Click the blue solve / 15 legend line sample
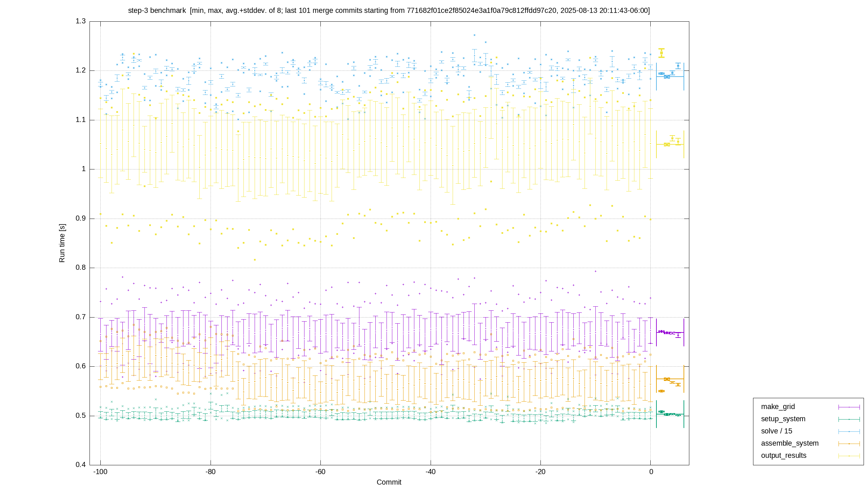Screen dimensions: 868x488 (849, 431)
